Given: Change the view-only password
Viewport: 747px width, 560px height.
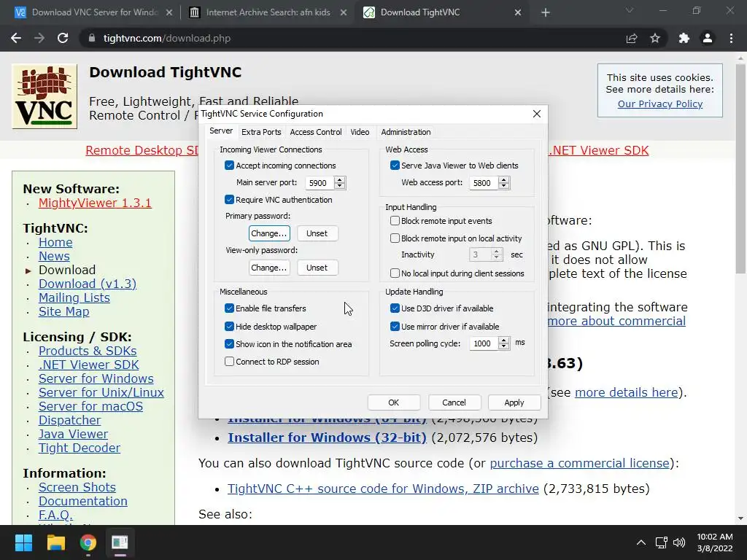Looking at the screenshot, I should 269,268.
